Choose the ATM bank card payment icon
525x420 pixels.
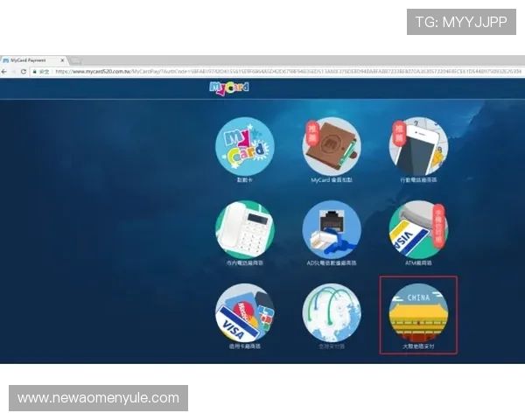[x=418, y=229]
